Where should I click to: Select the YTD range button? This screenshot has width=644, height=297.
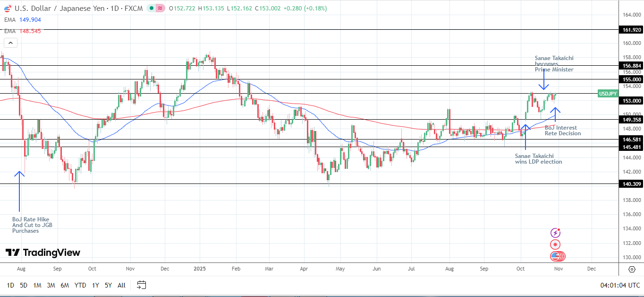pyautogui.click(x=79, y=285)
